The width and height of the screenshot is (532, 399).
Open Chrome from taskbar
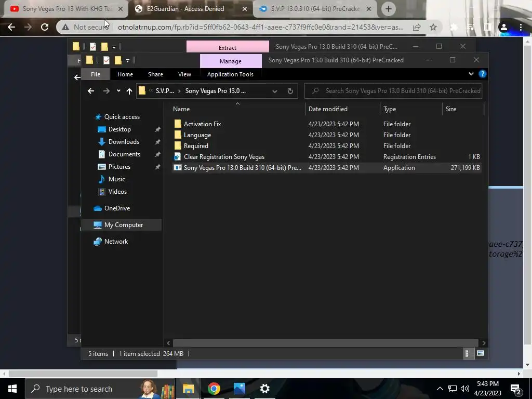(214, 389)
